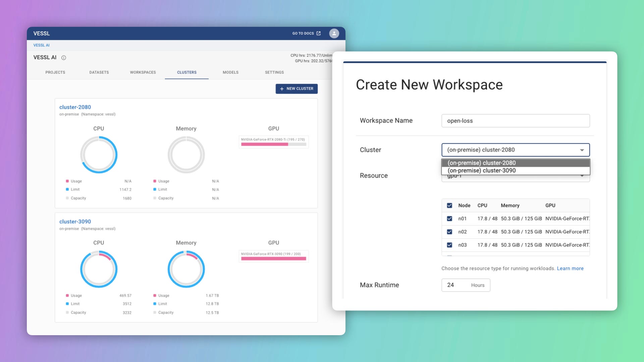Click the cluster-2080 CPU donut chart
This screenshot has height=362, width=644.
(x=99, y=155)
